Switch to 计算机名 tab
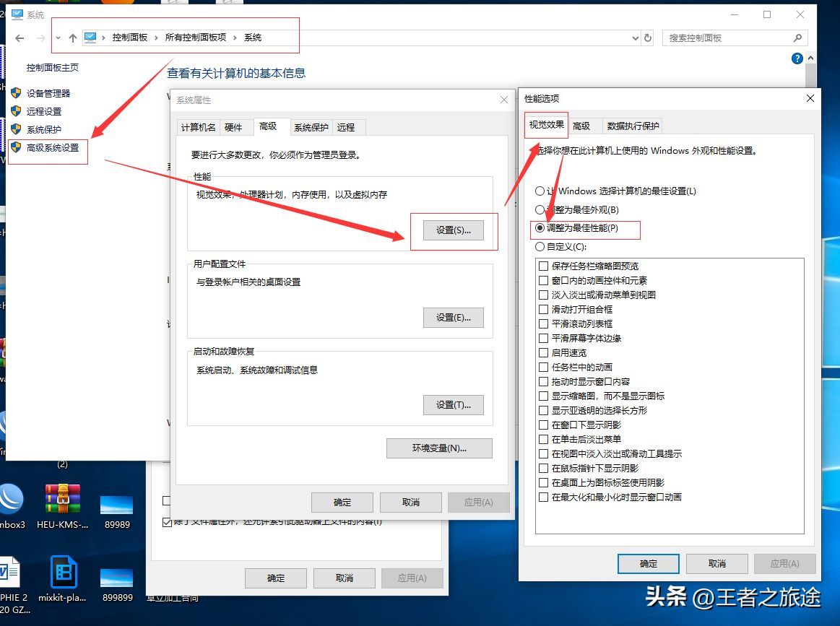Image resolution: width=840 pixels, height=626 pixels. pos(198,128)
